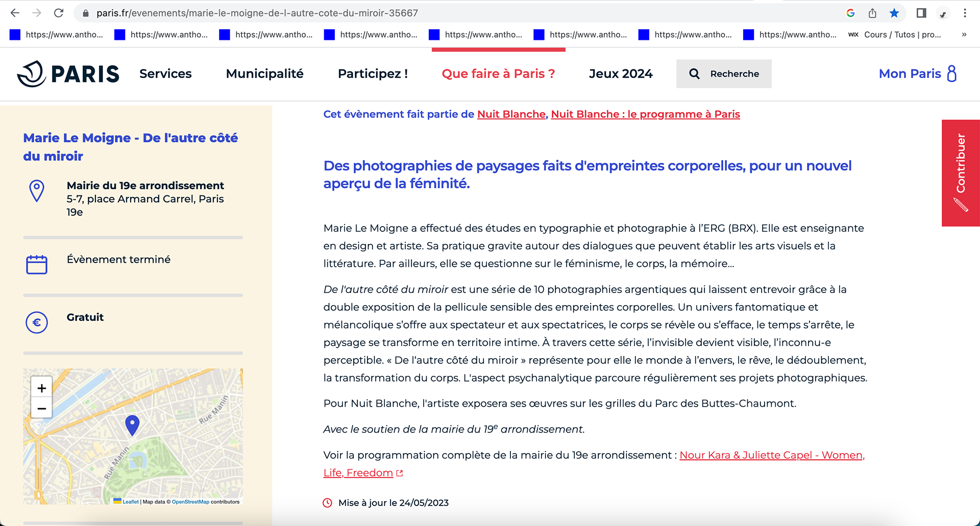
Task: Click the padlock site info icon
Action: pos(86,13)
